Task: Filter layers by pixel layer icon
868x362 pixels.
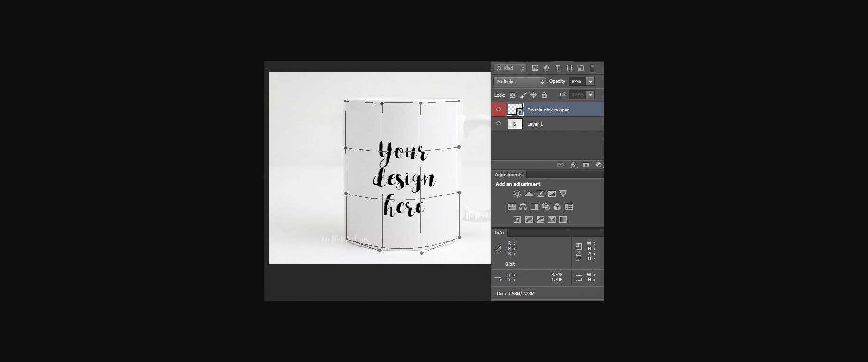Action: coord(535,68)
